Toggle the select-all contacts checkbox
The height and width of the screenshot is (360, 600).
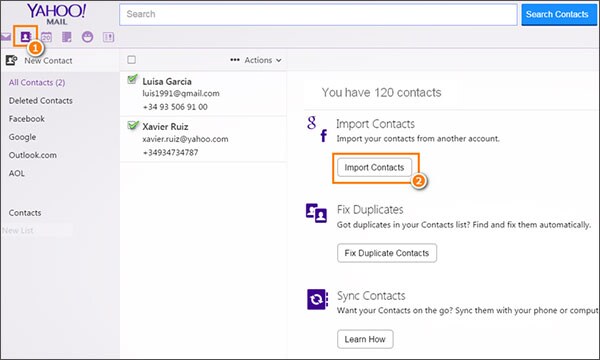pos(132,60)
